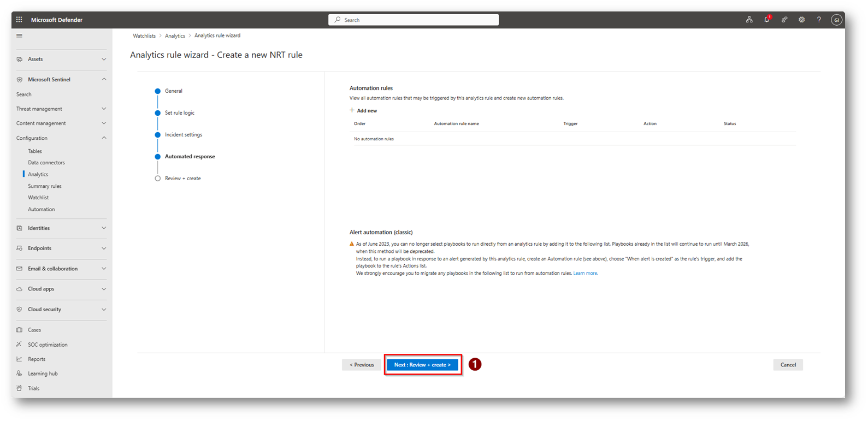Go to the General wizard step
The width and height of the screenshot is (868, 421).
(x=174, y=91)
